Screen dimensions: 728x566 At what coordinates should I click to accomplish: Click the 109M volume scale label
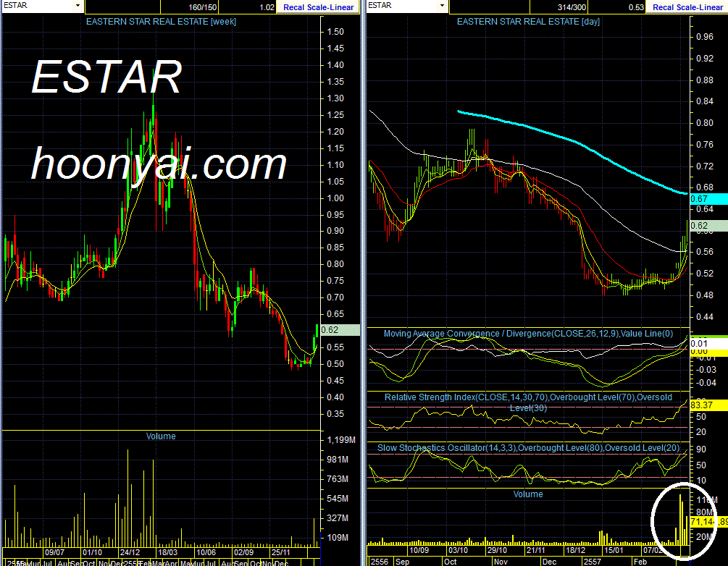coord(338,538)
